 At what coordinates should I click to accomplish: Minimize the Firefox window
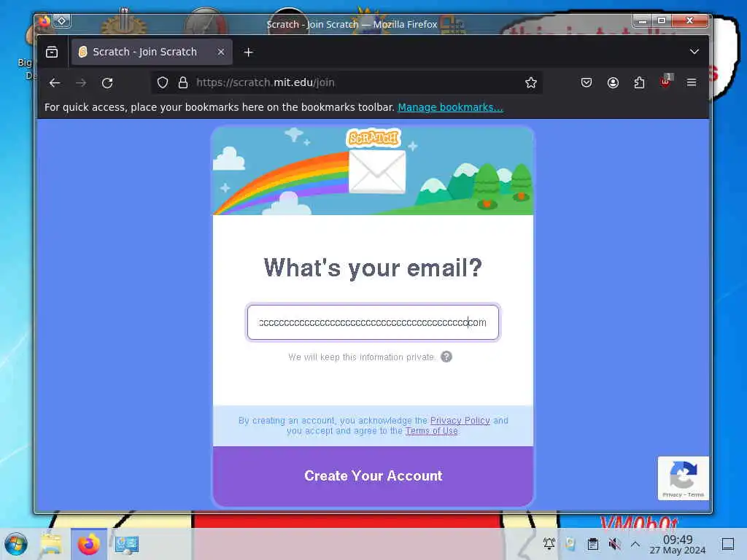pyautogui.click(x=642, y=20)
